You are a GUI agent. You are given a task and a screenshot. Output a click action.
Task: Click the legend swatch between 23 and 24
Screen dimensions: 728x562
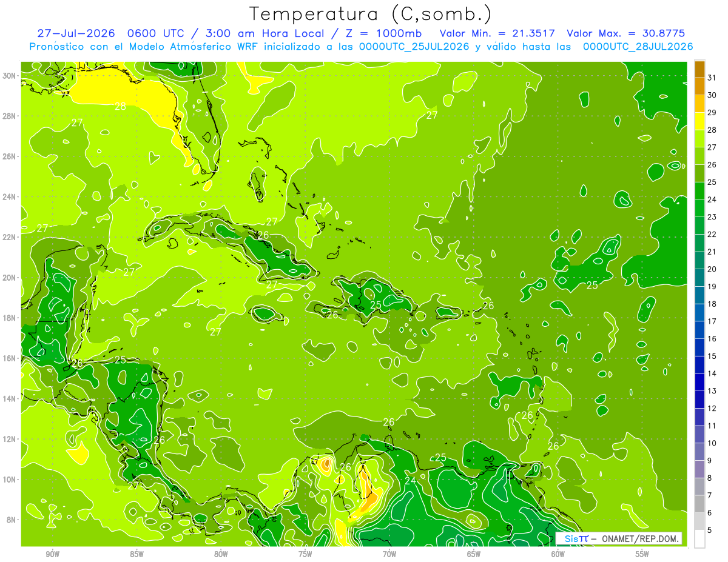pyautogui.click(x=699, y=208)
